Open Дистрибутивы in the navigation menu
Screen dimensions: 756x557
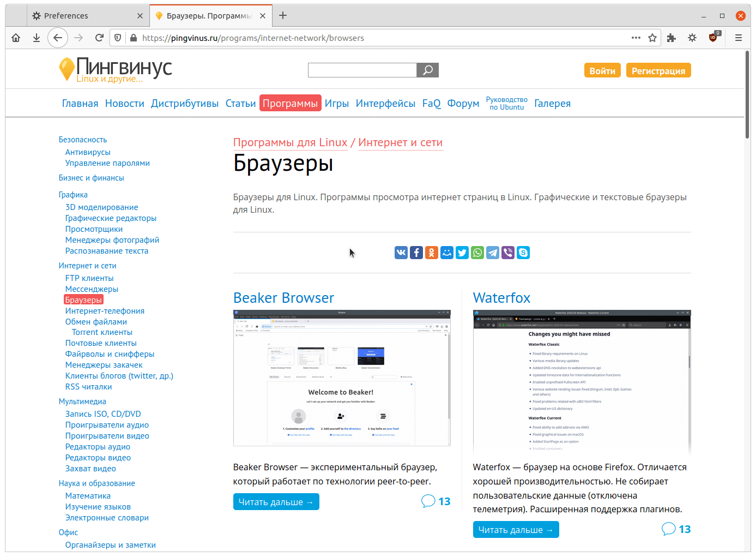(185, 103)
